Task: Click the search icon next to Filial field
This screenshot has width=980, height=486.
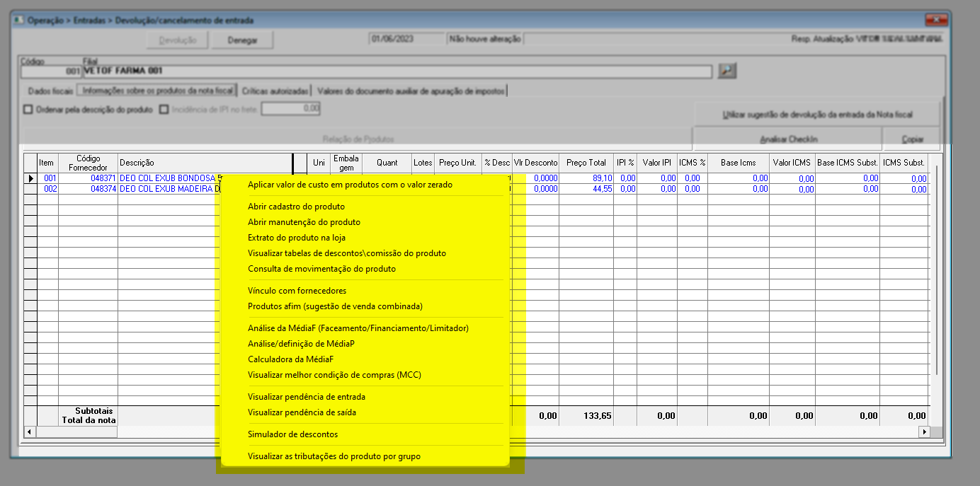Action: [x=727, y=71]
